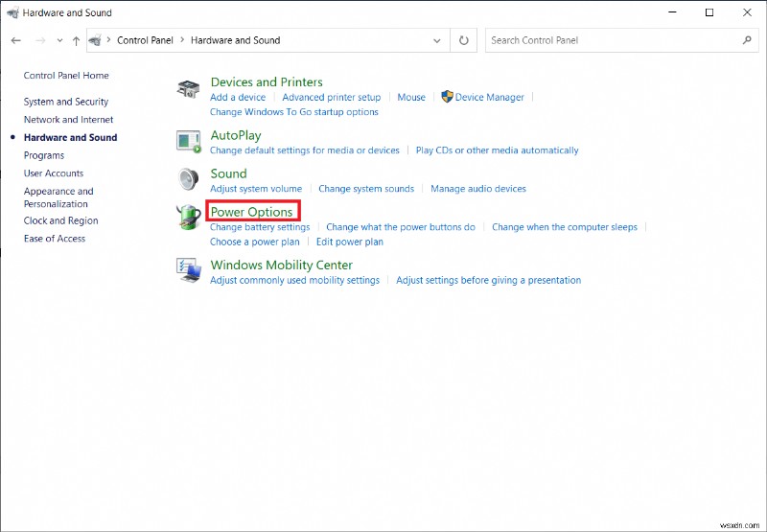Go up one level with up arrow
The image size is (767, 532).
coord(76,40)
